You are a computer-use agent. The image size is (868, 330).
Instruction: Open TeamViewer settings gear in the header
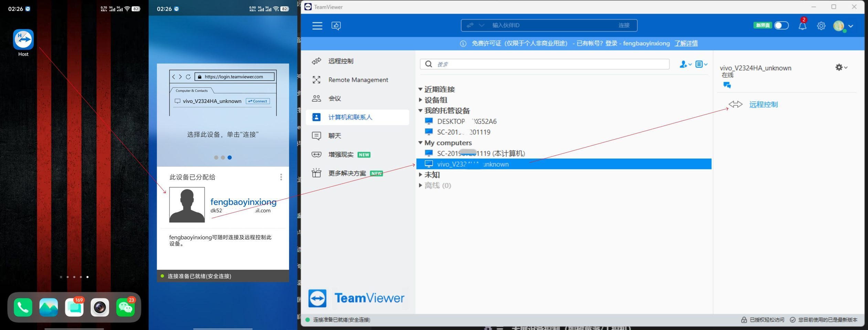(x=821, y=26)
